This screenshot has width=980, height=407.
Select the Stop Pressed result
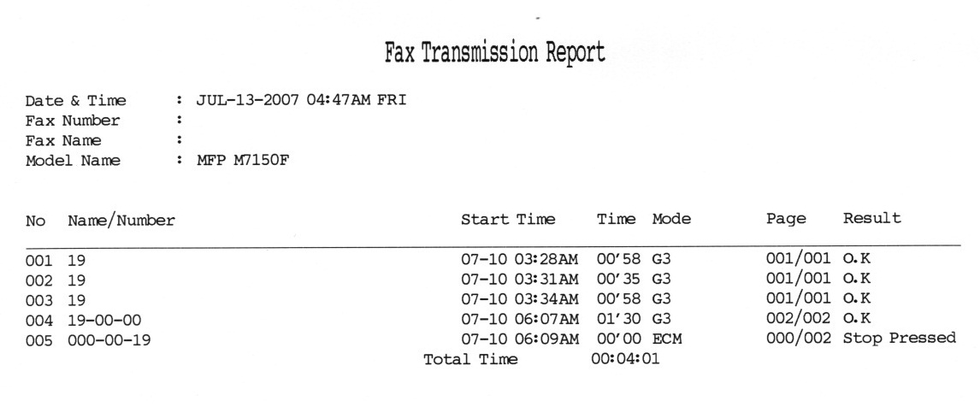pos(900,339)
